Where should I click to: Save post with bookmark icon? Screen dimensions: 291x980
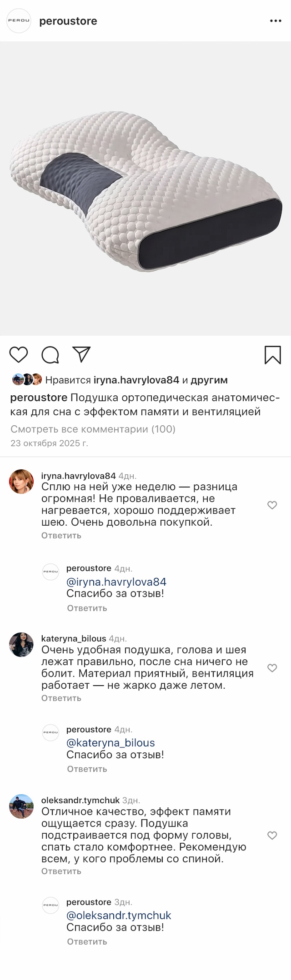(x=272, y=355)
